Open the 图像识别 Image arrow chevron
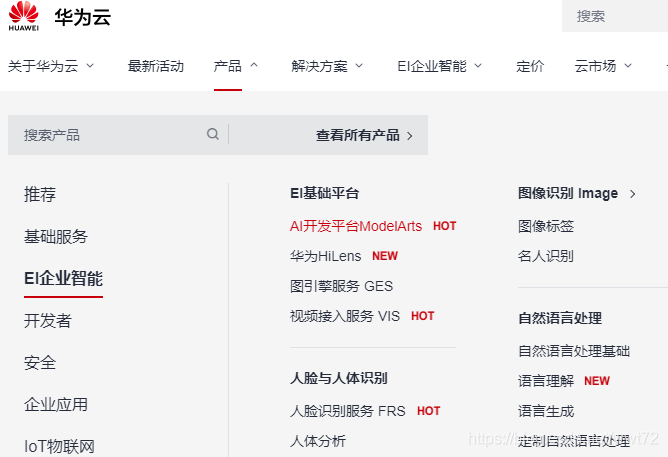Screen dimensions: 668x457 click(633, 194)
